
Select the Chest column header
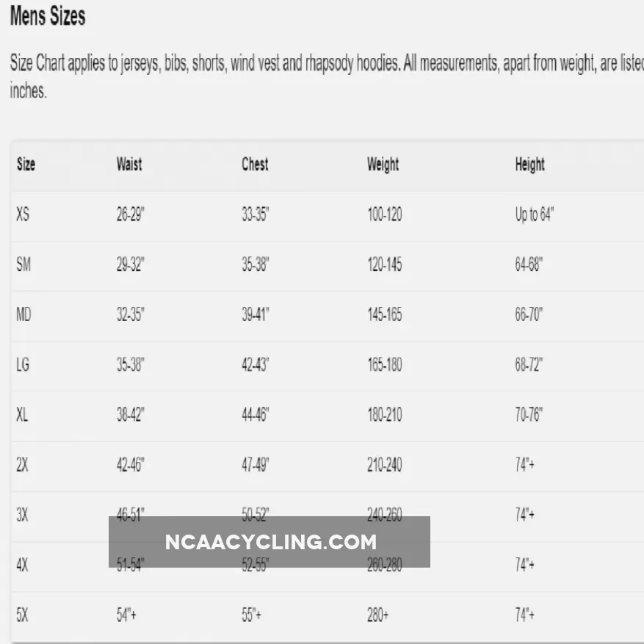(255, 164)
